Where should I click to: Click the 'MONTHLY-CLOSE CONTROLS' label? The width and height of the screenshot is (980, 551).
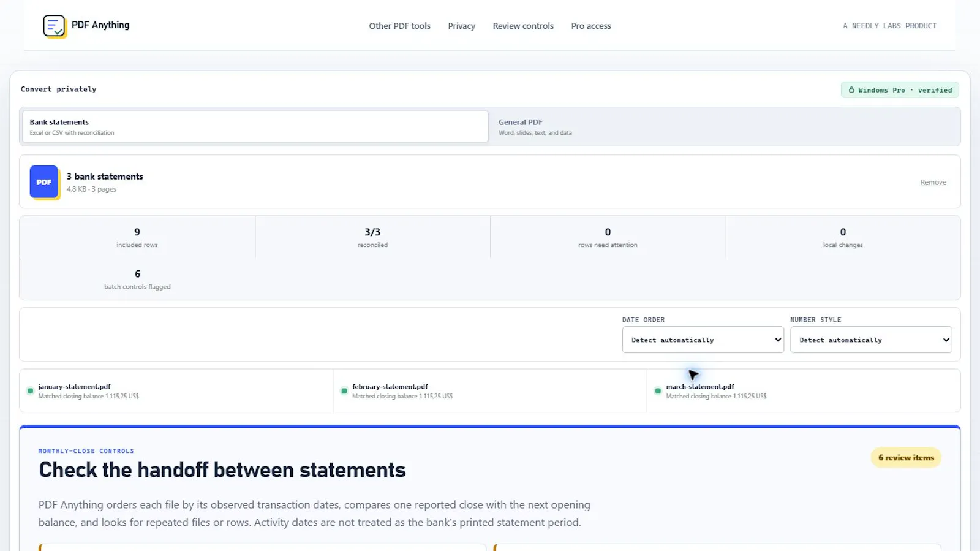tap(86, 451)
